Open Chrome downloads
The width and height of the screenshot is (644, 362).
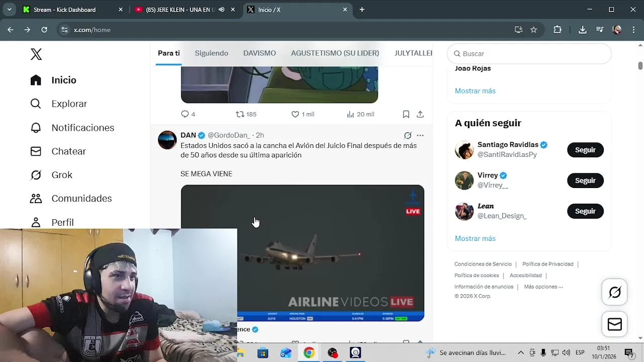tap(583, 30)
